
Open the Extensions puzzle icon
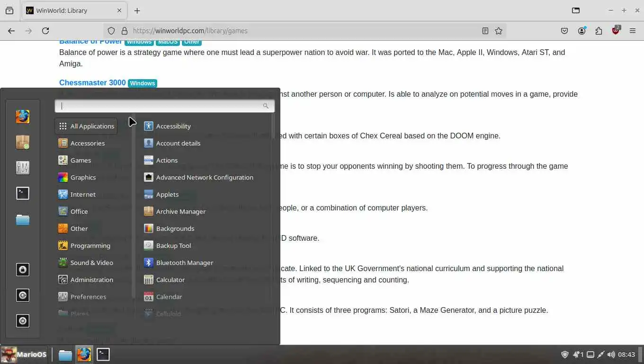pos(599,31)
